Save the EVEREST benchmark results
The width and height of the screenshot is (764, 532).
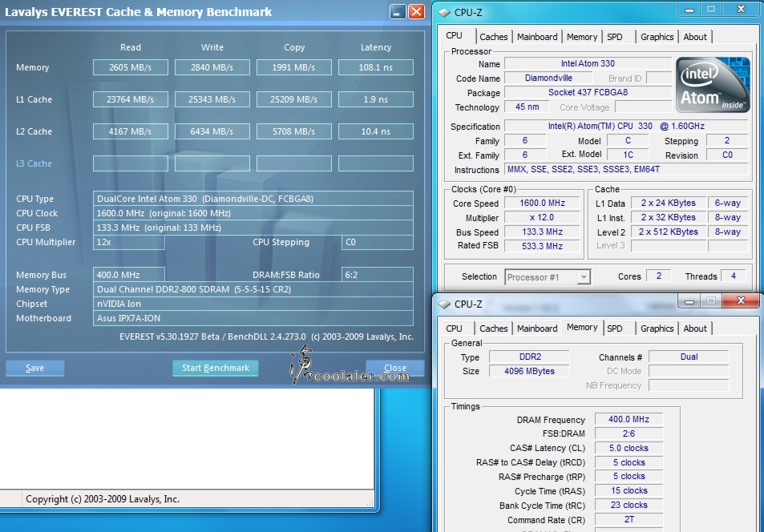pyautogui.click(x=34, y=368)
